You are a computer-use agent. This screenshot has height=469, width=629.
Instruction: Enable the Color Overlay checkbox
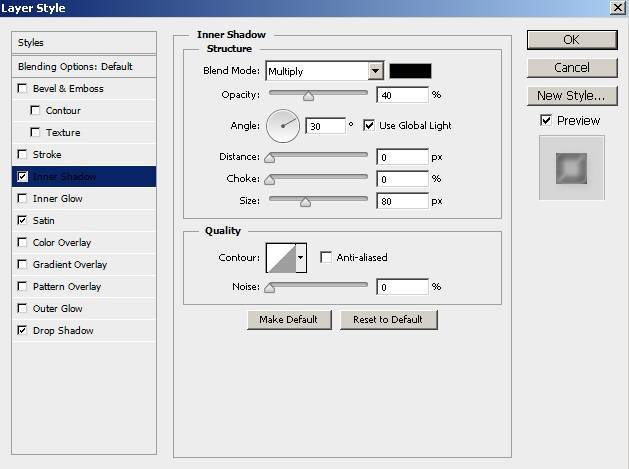22,242
